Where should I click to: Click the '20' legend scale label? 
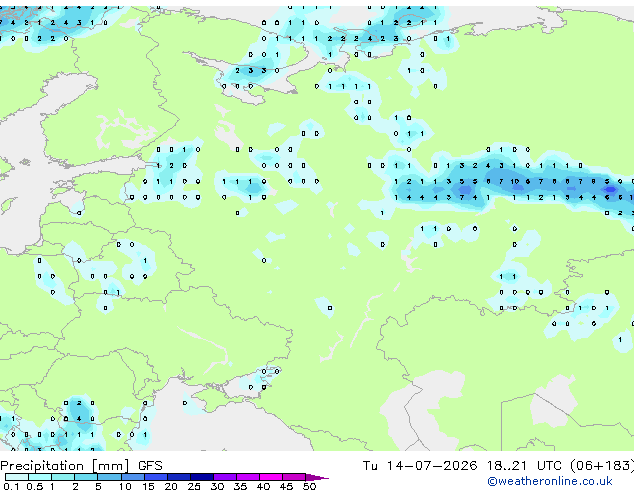[x=171, y=486]
